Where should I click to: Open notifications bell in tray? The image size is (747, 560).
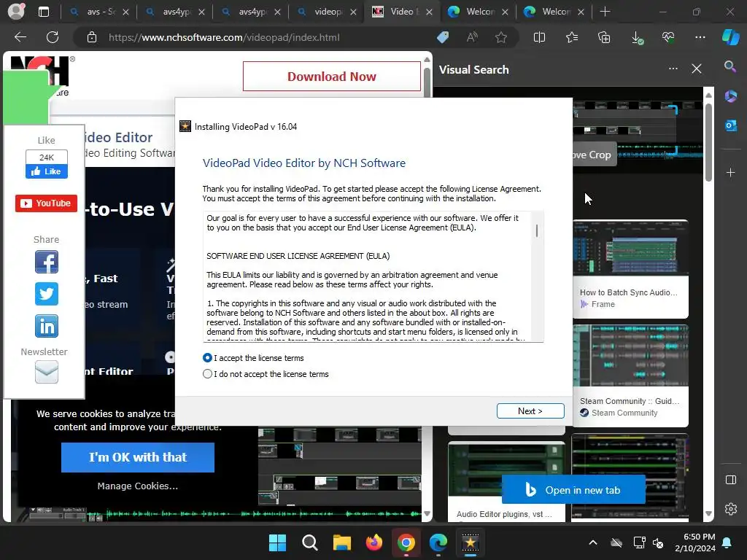[x=727, y=542]
